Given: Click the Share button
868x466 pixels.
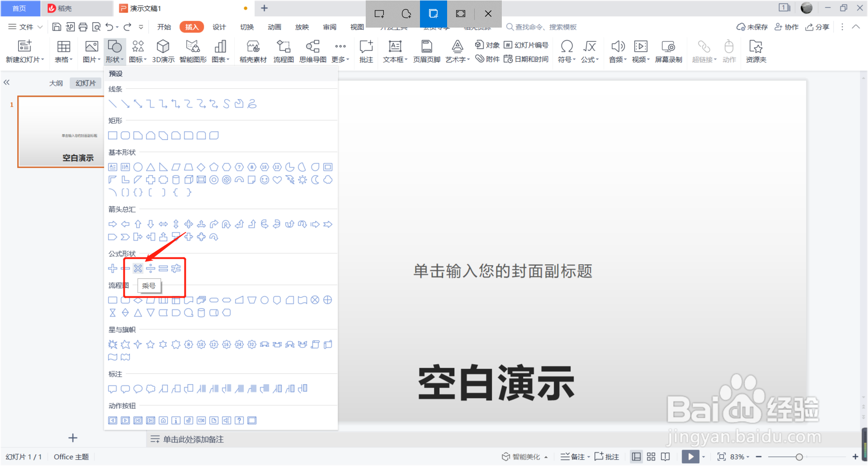Looking at the screenshot, I should (817, 27).
